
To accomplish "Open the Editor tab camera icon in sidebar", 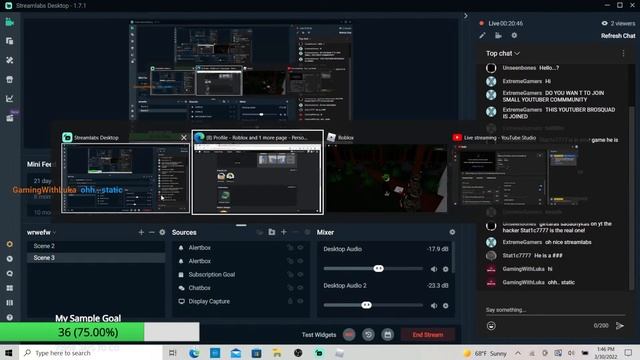I will 9,22.
